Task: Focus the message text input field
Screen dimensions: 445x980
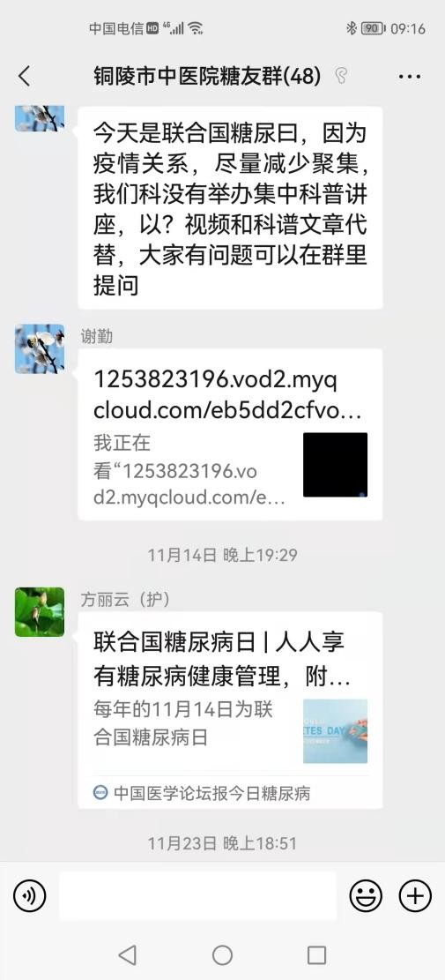Action: [x=198, y=896]
